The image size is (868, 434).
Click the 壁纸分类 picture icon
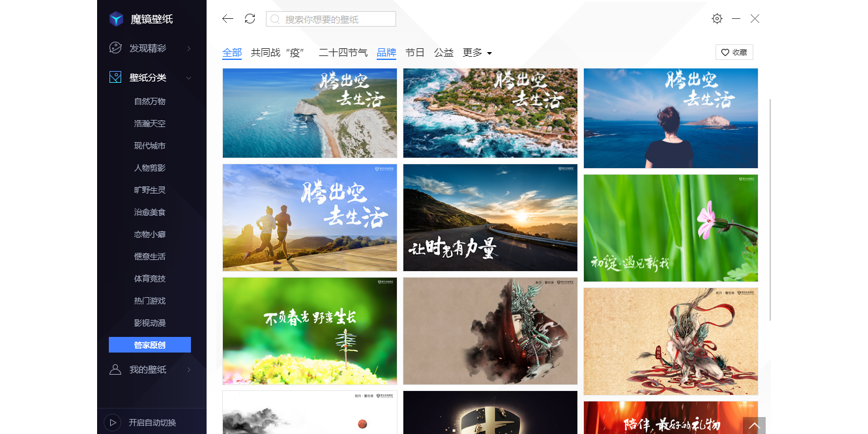(x=115, y=78)
